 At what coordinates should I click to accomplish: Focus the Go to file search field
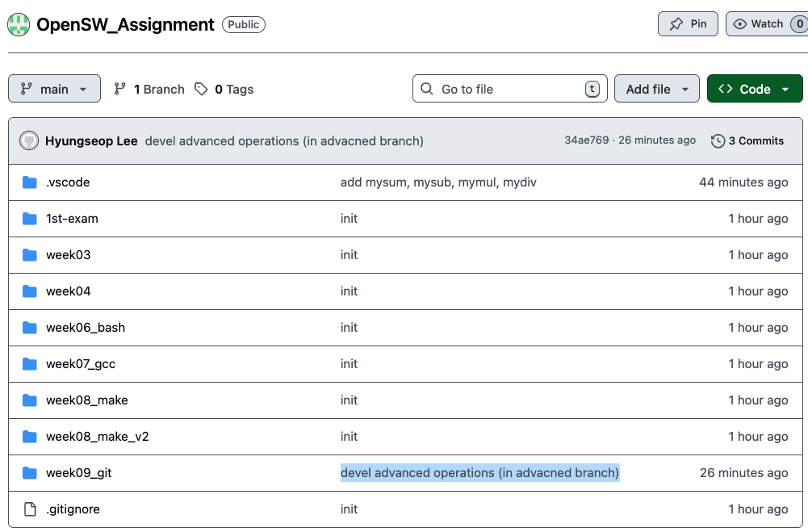(509, 89)
